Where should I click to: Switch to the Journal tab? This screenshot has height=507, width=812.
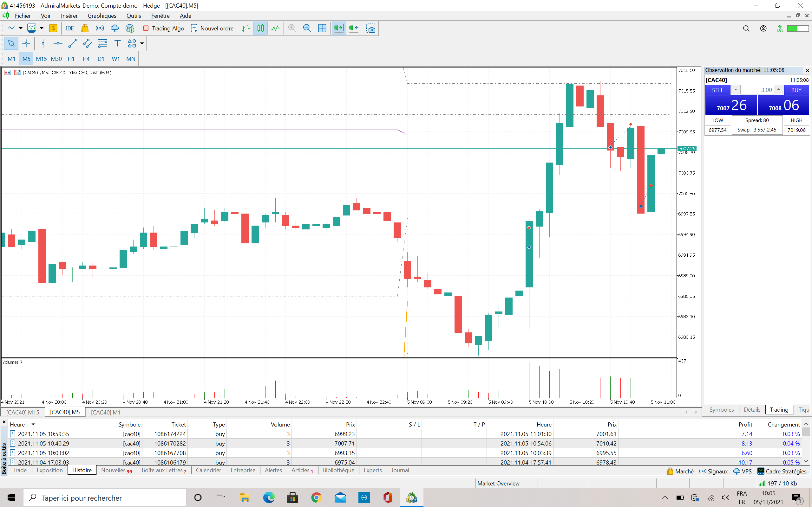(400, 470)
